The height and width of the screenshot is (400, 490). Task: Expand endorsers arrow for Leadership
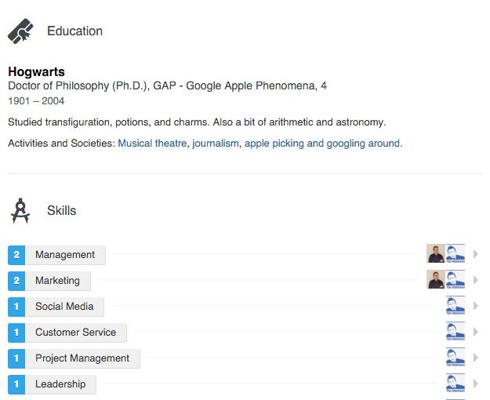point(476,384)
